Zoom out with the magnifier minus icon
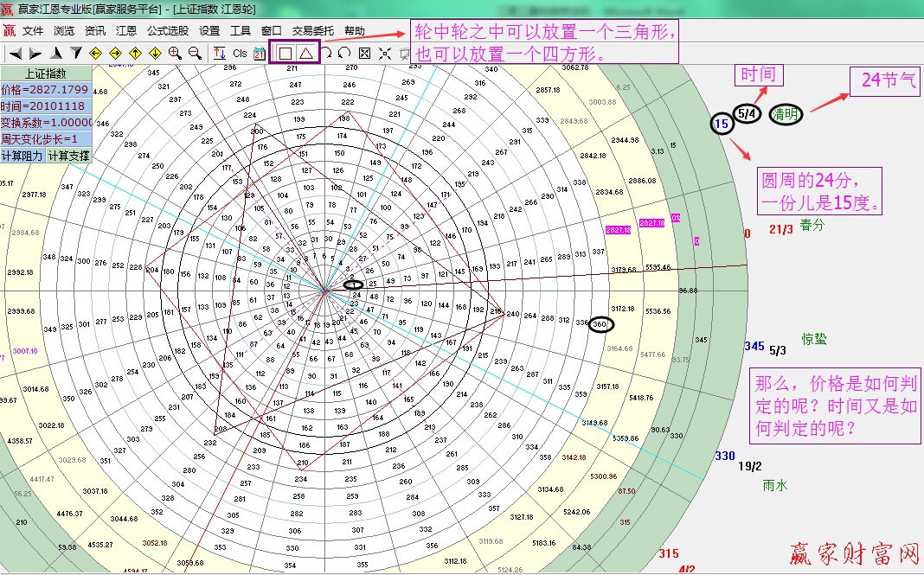Viewport: 924px width, 575px height. [x=194, y=54]
